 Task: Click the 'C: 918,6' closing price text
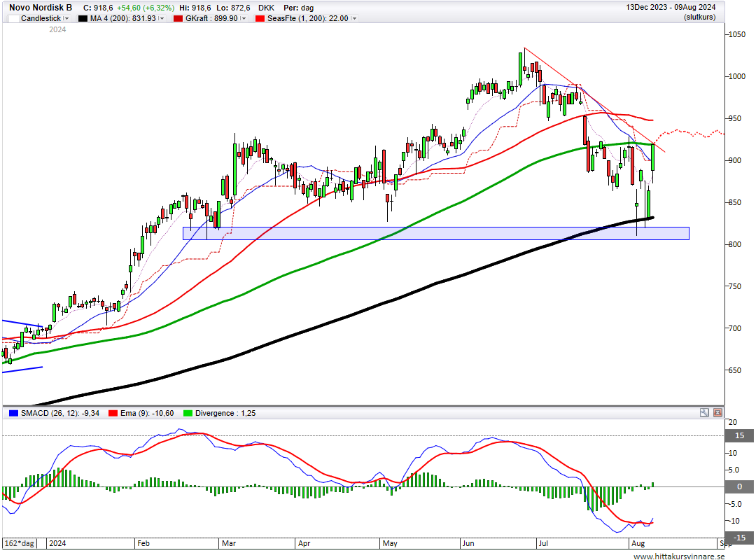click(x=99, y=8)
